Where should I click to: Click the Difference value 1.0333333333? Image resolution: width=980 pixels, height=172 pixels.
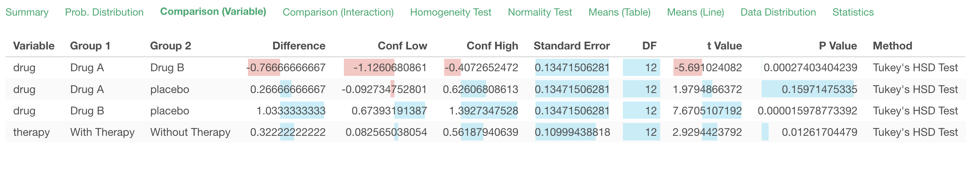click(x=291, y=111)
